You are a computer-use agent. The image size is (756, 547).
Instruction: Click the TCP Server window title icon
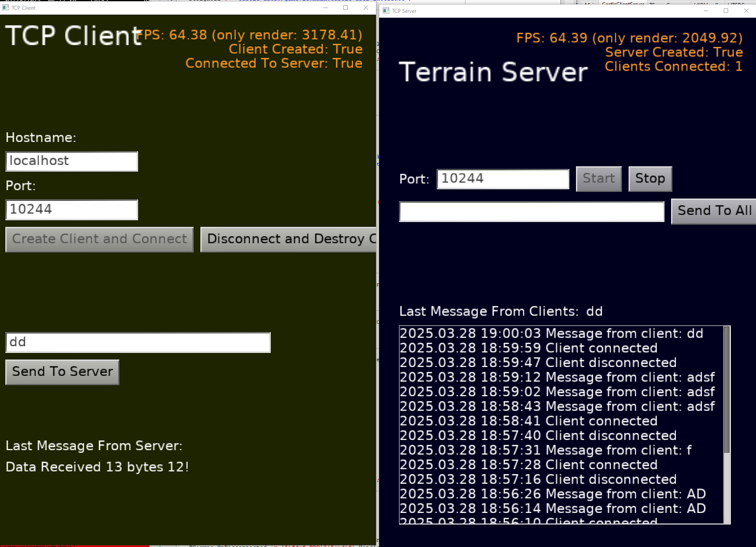pyautogui.click(x=386, y=11)
